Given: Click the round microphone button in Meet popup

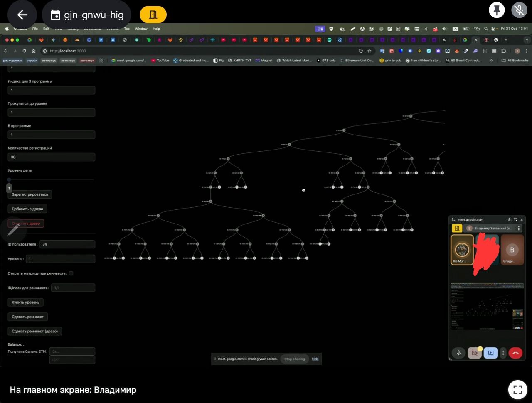Looking at the screenshot, I should click(x=458, y=353).
